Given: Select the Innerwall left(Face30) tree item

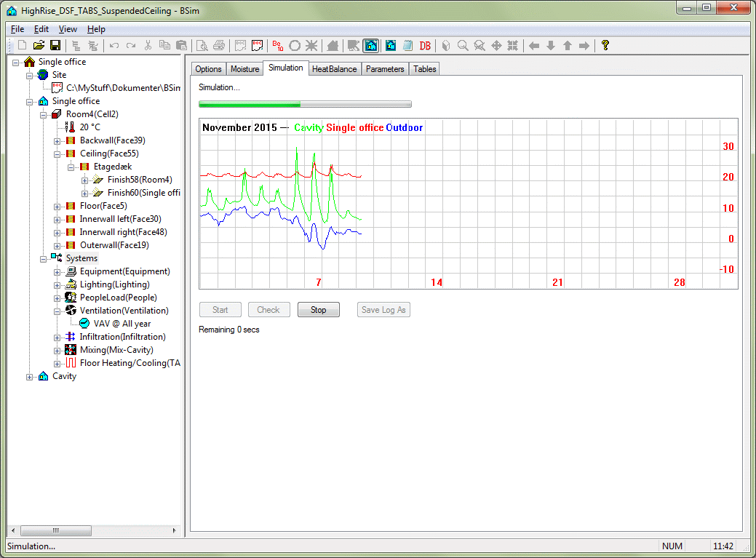Looking at the screenshot, I should pos(121,219).
